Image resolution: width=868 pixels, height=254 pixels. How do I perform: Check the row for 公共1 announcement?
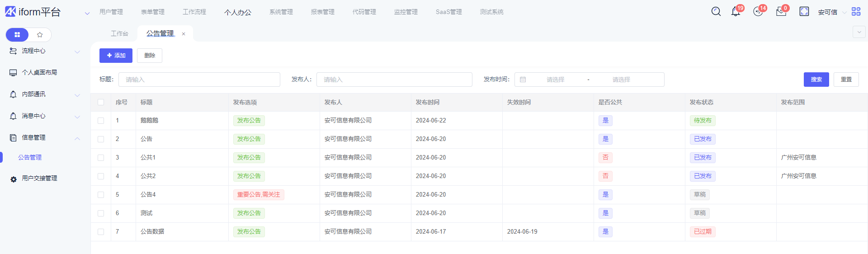[101, 158]
